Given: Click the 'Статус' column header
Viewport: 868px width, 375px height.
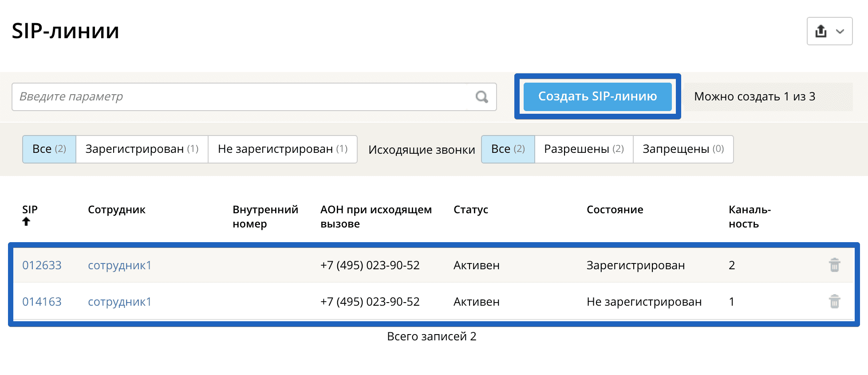Looking at the screenshot, I should click(x=471, y=210).
